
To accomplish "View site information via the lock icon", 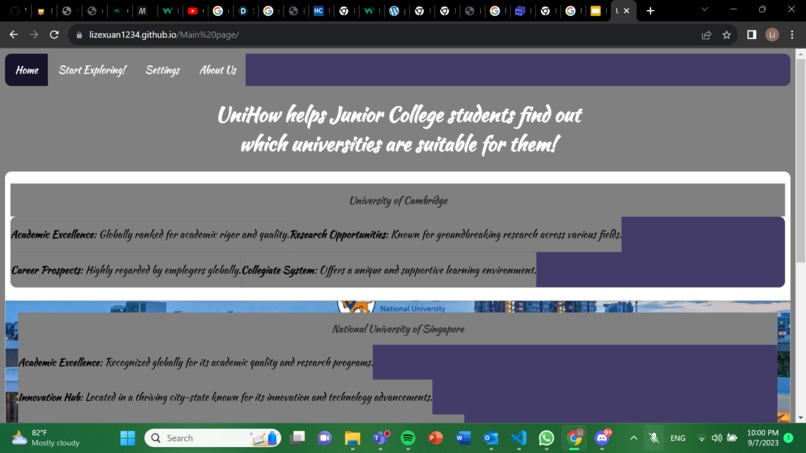I will pos(79,35).
